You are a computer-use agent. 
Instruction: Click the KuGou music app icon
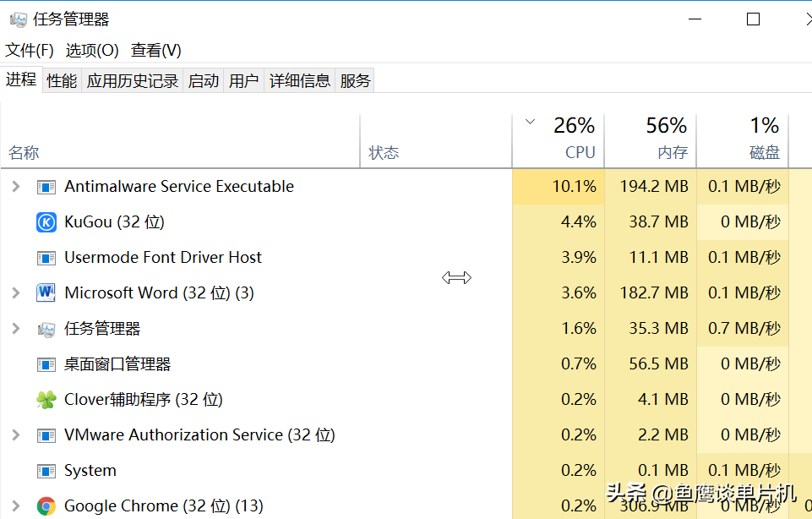(46, 222)
